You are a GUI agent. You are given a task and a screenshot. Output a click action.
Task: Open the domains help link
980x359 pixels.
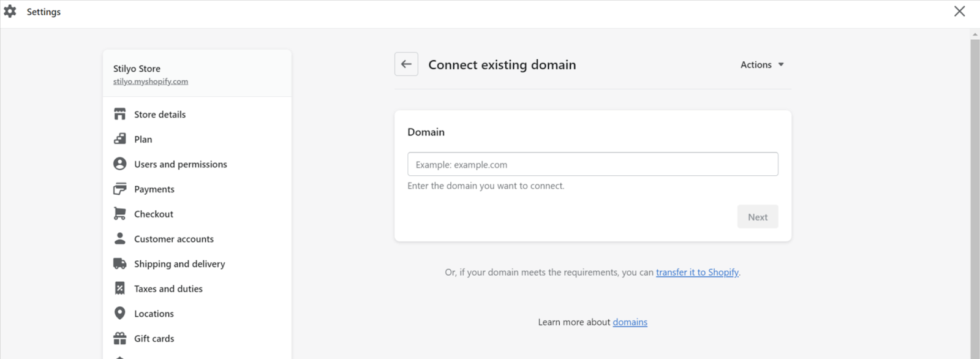[x=630, y=322]
